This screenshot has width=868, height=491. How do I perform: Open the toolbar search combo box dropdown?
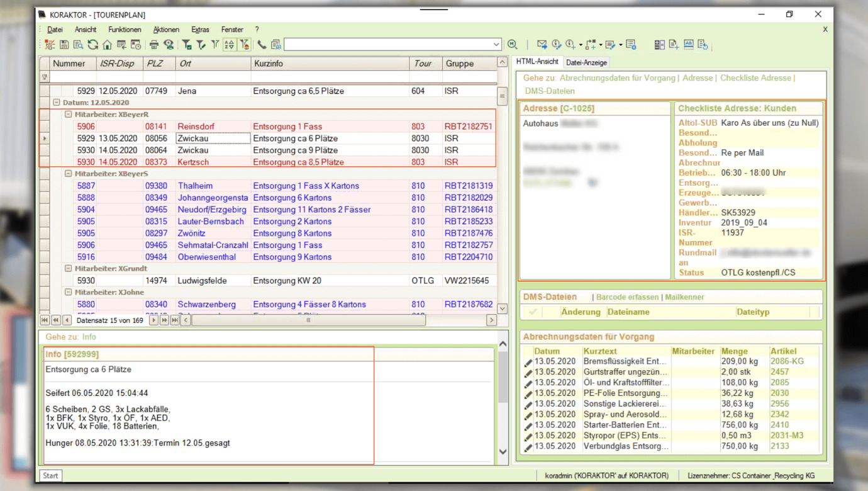coord(496,45)
